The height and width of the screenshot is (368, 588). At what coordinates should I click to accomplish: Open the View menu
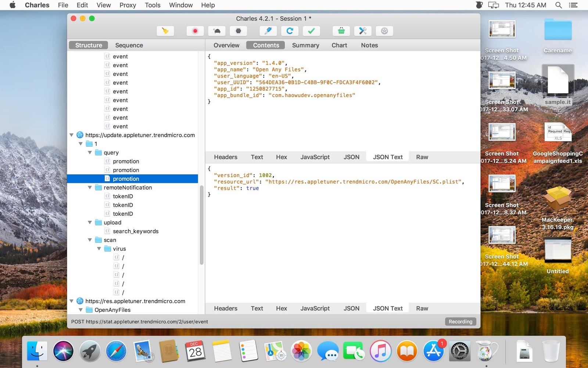click(x=104, y=5)
